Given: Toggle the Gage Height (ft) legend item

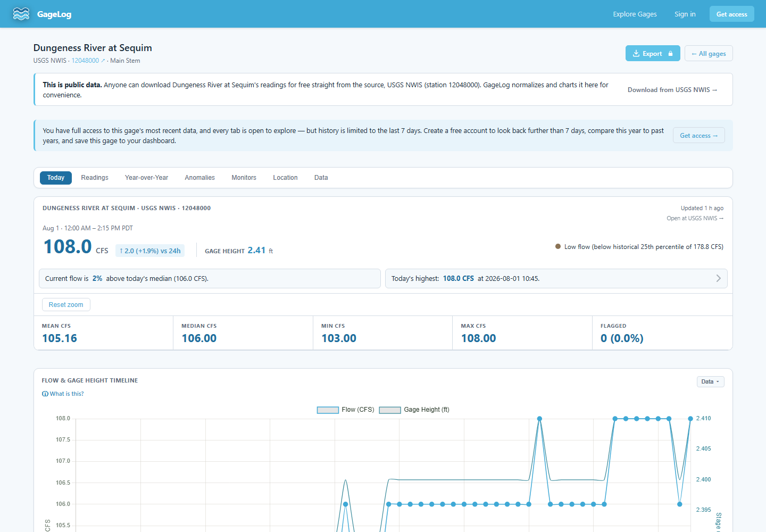Looking at the screenshot, I should click(414, 410).
